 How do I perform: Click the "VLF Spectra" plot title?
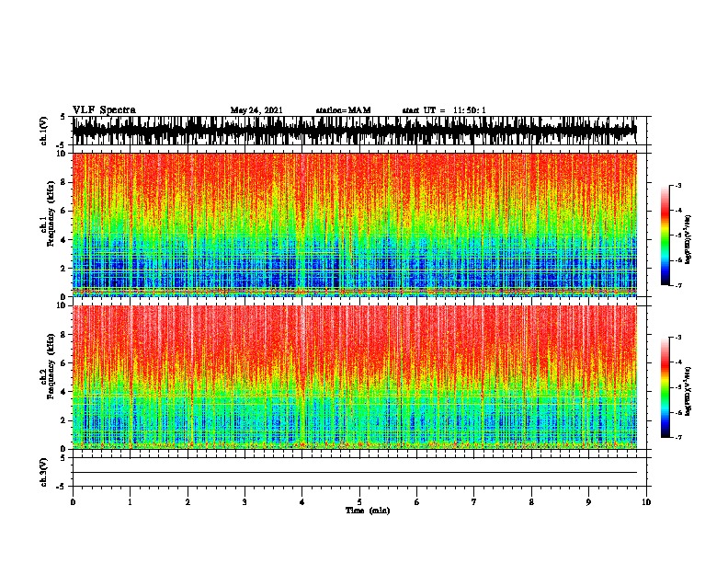pyautogui.click(x=104, y=110)
